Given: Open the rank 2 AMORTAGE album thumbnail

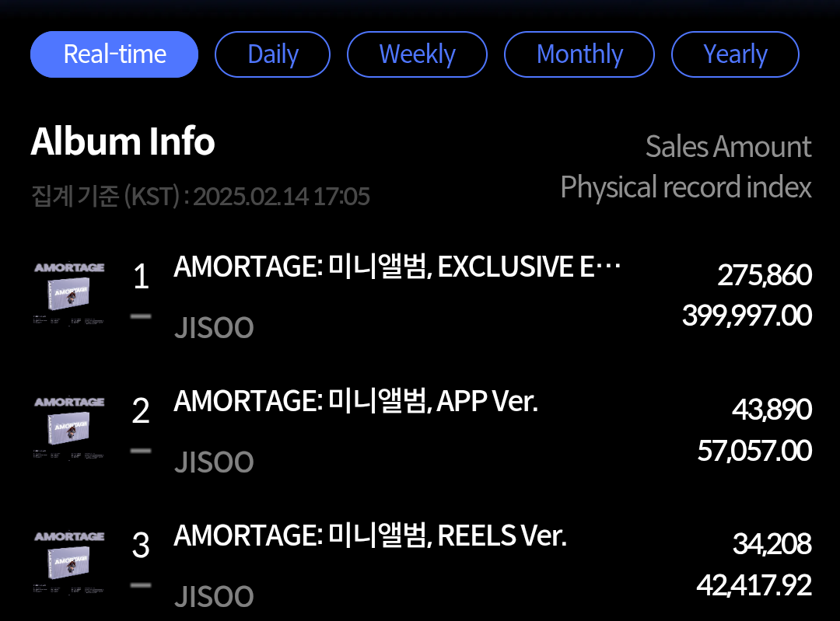Looking at the screenshot, I should click(69, 427).
